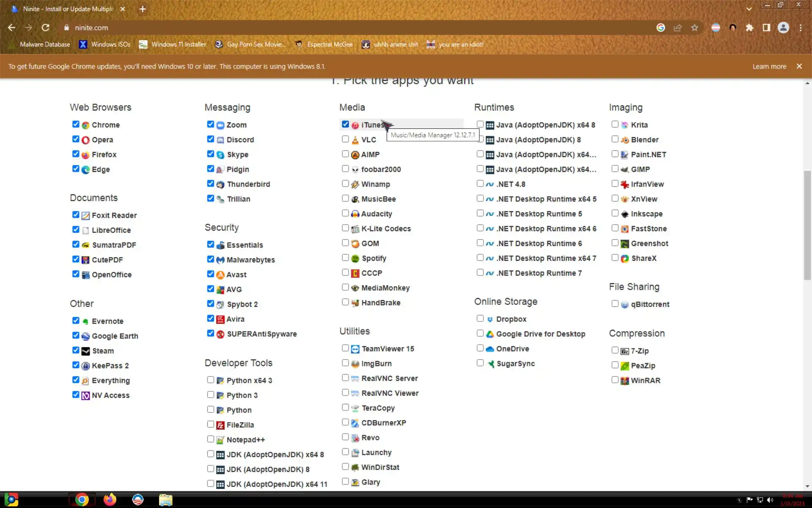Viewport: 812px width, 508px height.
Task: Open the Chrome extensions puzzle icon
Action: [x=749, y=28]
